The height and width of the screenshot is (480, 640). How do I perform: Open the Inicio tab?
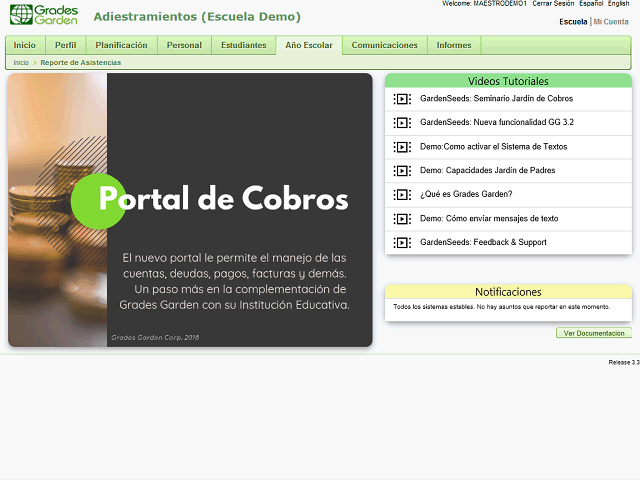point(24,45)
